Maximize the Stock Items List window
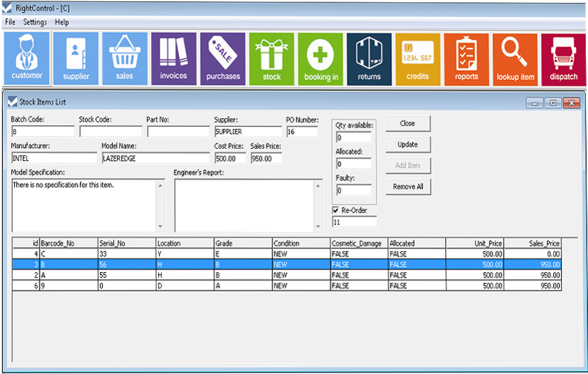Image resolution: width=588 pixels, height=374 pixels. click(553, 103)
